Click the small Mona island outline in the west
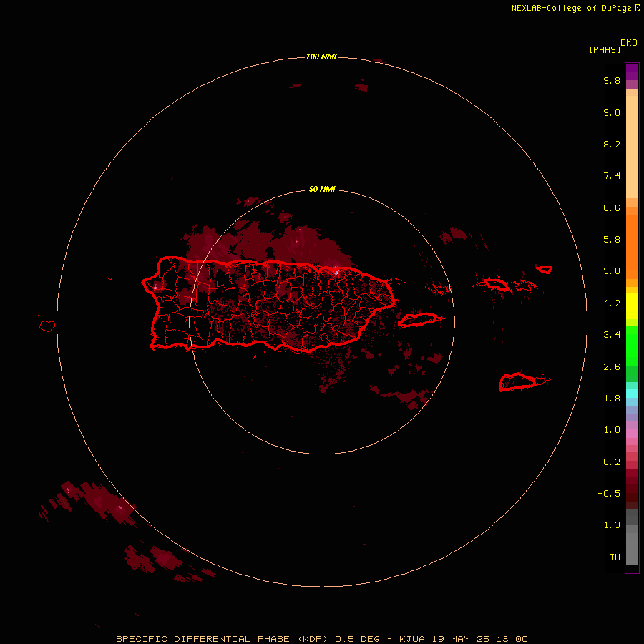 coord(47,326)
